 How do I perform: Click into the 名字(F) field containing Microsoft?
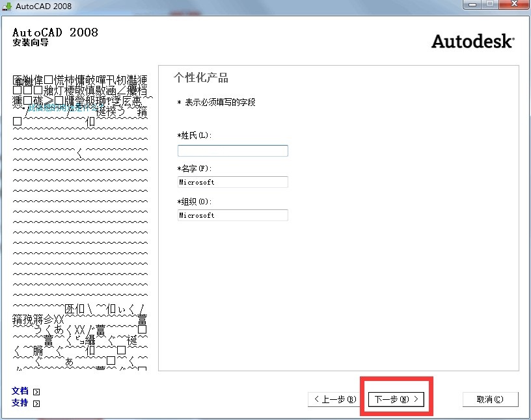232,182
